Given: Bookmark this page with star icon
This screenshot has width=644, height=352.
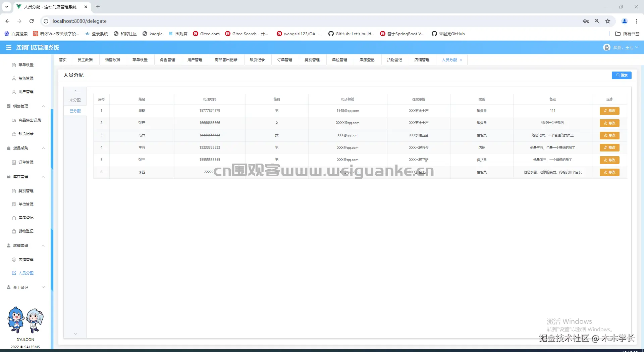Looking at the screenshot, I should (608, 21).
